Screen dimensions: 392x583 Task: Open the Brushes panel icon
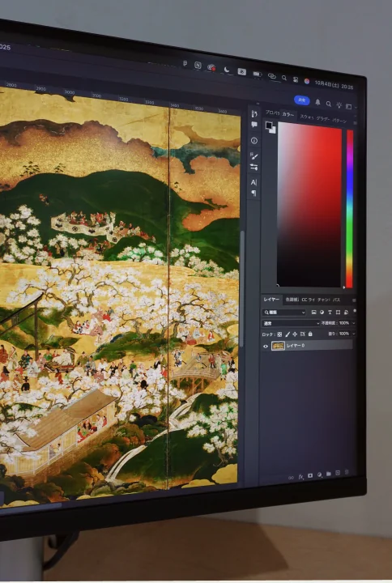tap(254, 155)
